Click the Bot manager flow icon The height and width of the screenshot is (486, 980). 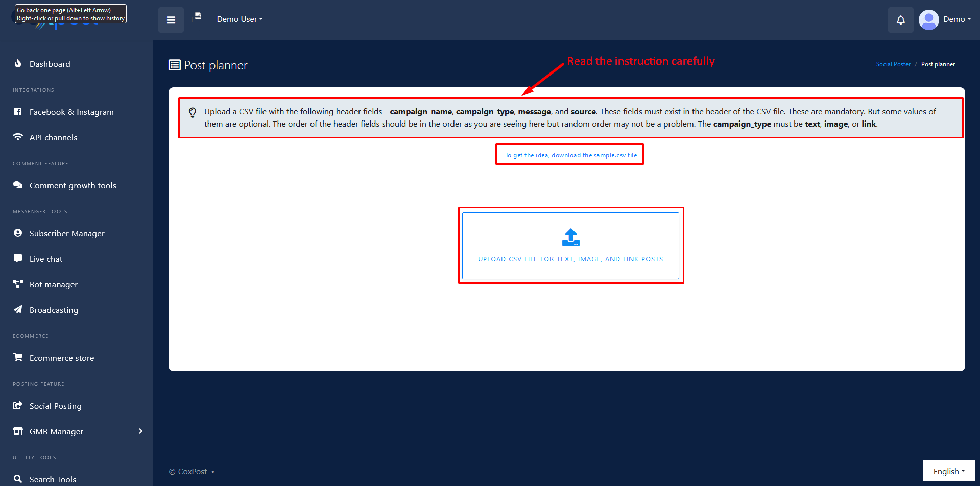coord(18,284)
